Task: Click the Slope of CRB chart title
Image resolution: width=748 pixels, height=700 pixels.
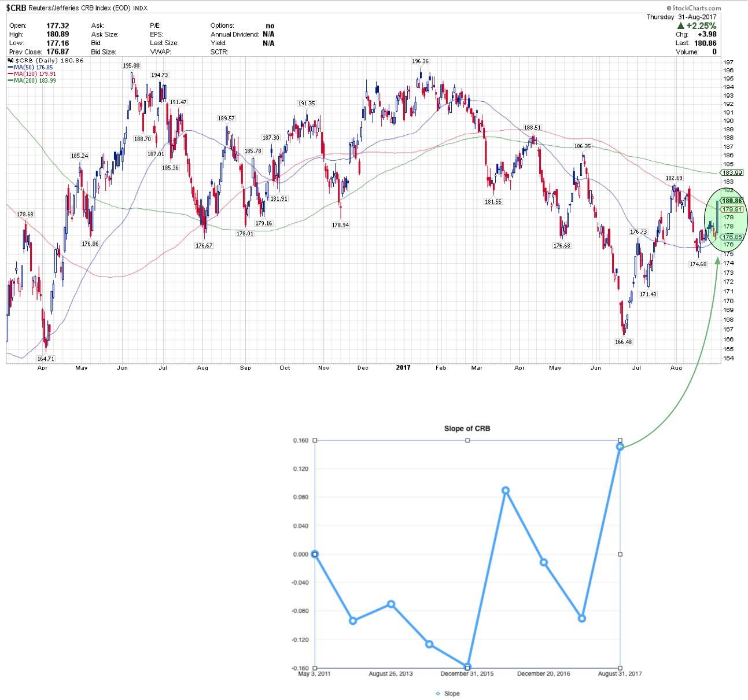Action: 467,429
